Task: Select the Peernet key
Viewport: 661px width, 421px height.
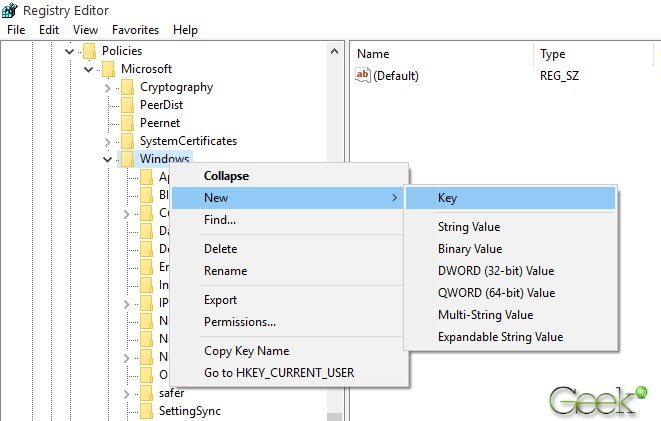Action: (x=160, y=123)
